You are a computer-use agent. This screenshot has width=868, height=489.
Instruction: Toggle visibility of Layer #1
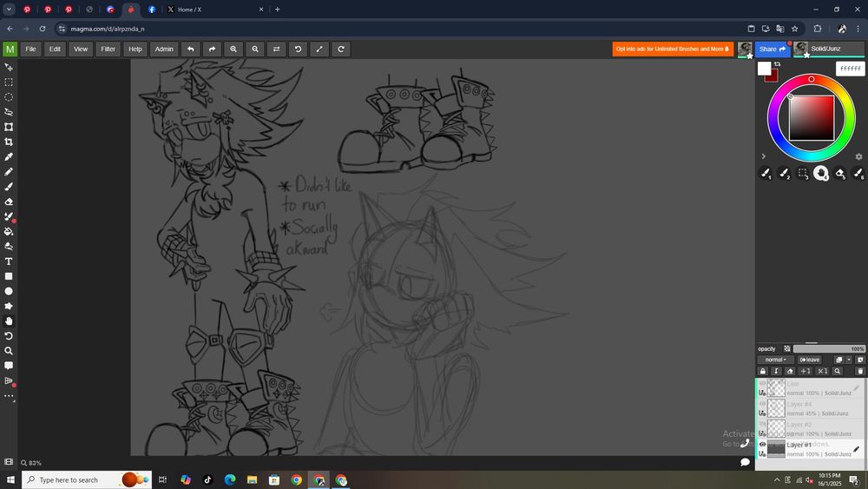click(x=762, y=444)
